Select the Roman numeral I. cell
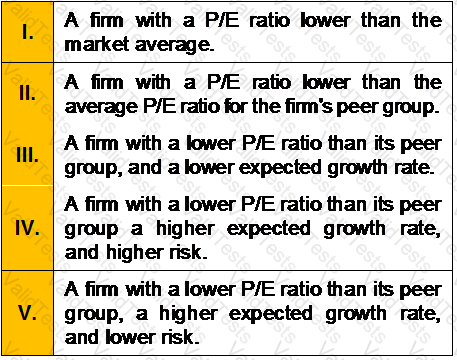Image resolution: width=457 pixels, height=360 pixels. [x=27, y=32]
